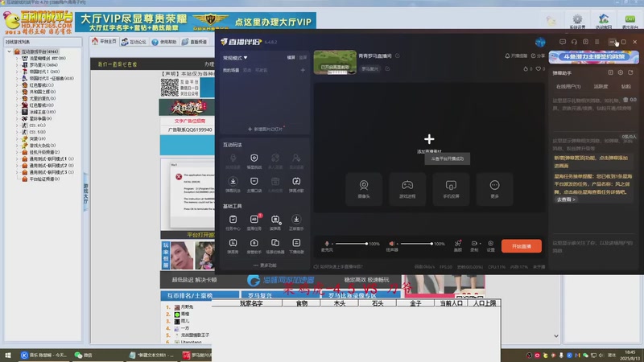The image size is (644, 362).
Task: Click the orange 开始直播 start streaming button
Action: click(521, 246)
